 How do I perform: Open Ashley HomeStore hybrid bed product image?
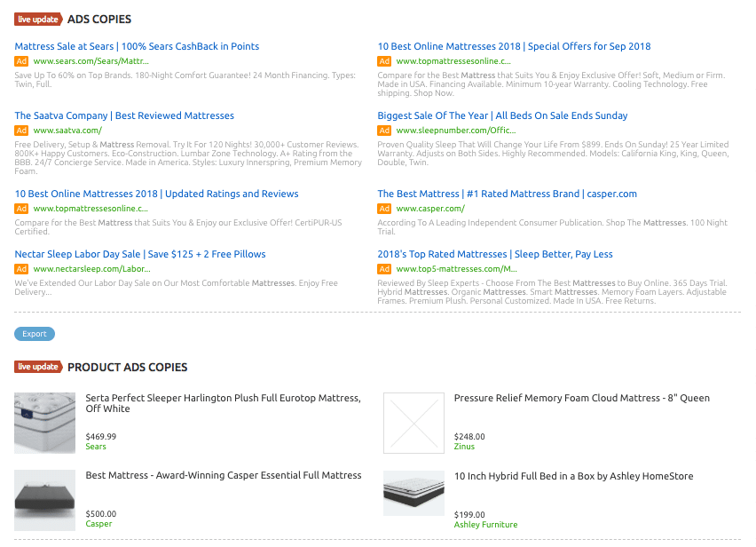[413, 494]
